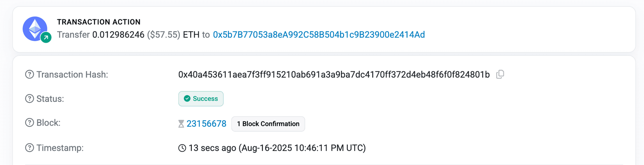
Task: Click the Aug-16-2025 timestamp text
Action: (302, 148)
